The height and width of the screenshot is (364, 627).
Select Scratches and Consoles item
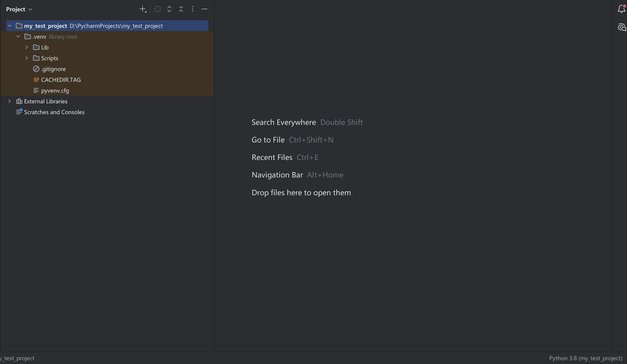pyautogui.click(x=54, y=112)
